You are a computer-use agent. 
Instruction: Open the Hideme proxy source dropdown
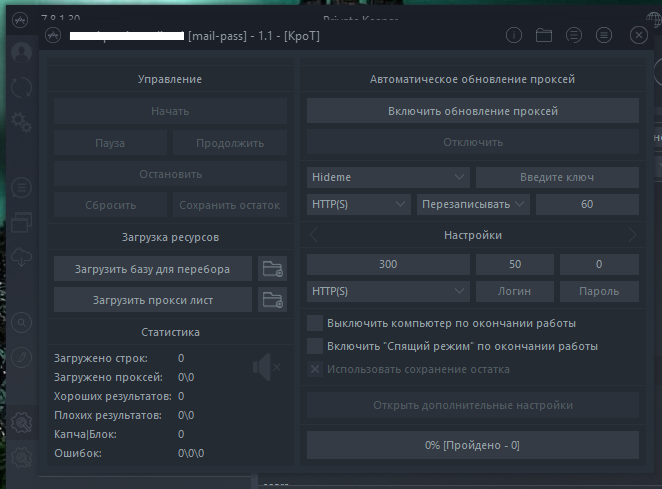point(388,177)
